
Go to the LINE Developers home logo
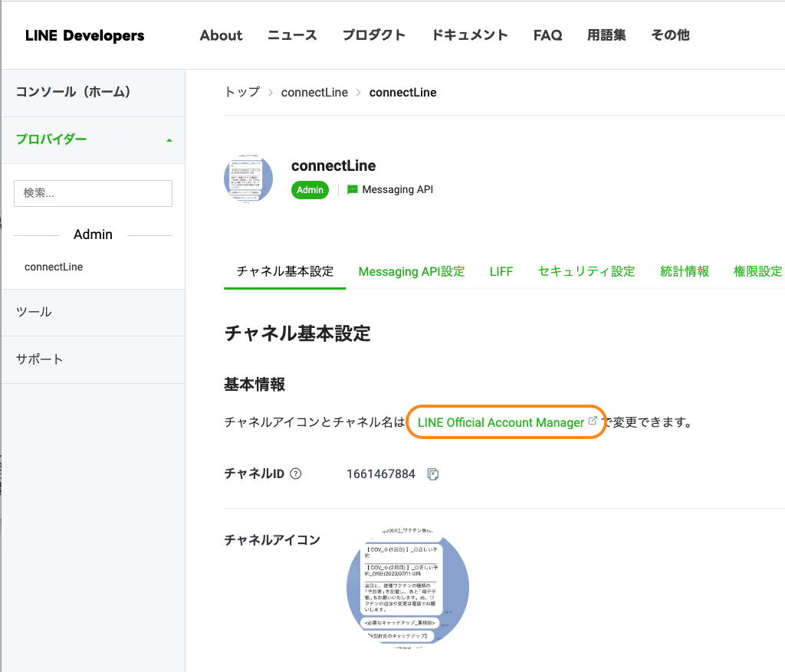coord(84,35)
